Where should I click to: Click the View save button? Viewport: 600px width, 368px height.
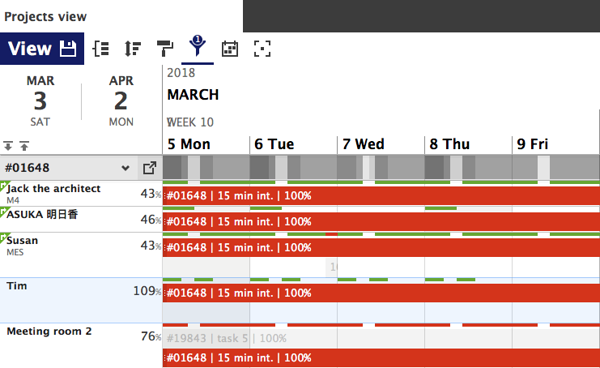click(42, 49)
